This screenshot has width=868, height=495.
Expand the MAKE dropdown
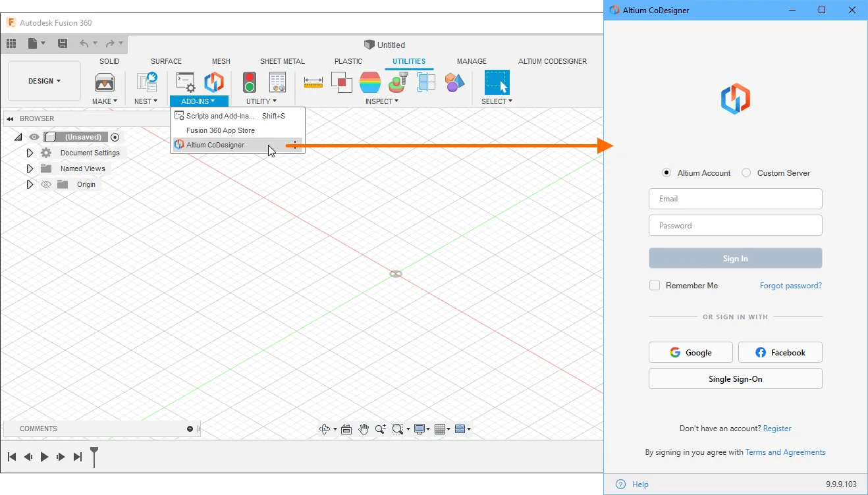click(x=105, y=101)
